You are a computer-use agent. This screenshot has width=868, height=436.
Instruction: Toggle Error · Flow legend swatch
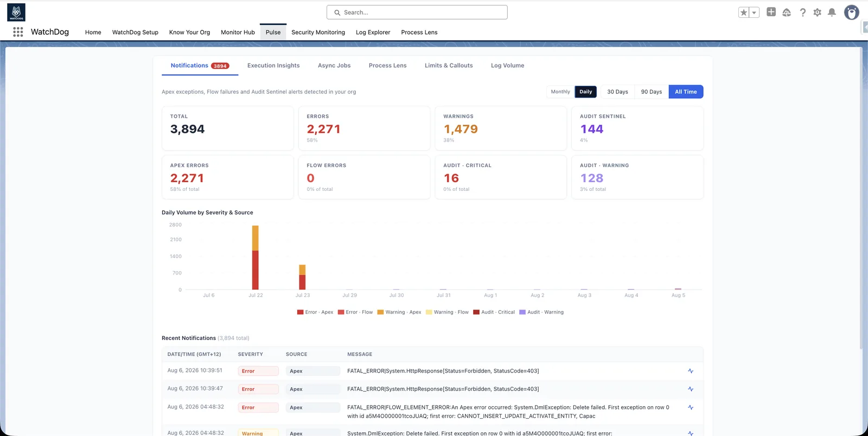pyautogui.click(x=341, y=312)
